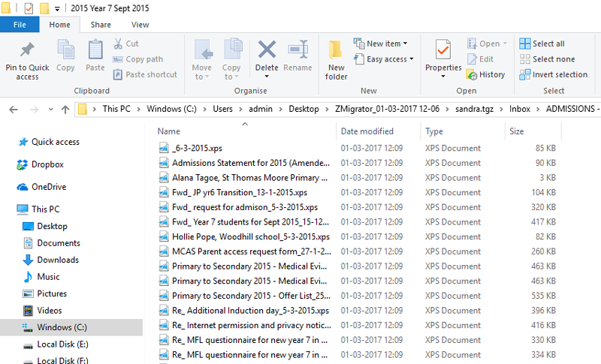The height and width of the screenshot is (364, 601).
Task: Click the Paste icon in Clipboard group
Action: click(95, 50)
